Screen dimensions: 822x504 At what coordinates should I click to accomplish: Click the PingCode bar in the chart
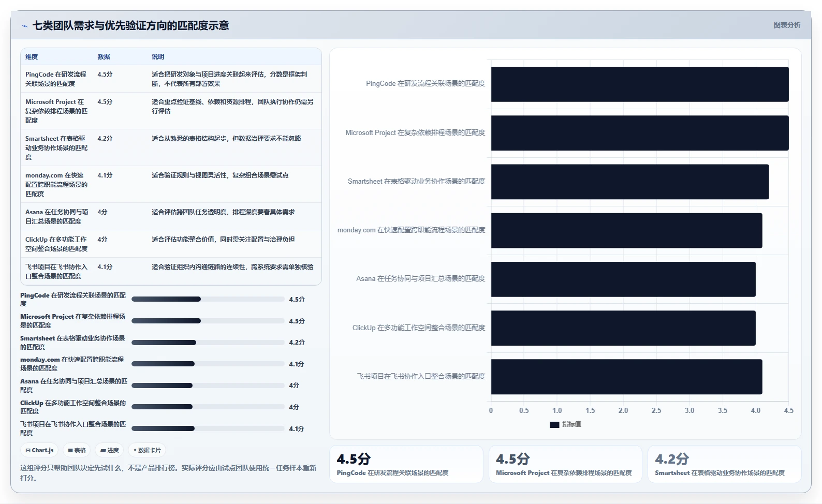pyautogui.click(x=640, y=84)
